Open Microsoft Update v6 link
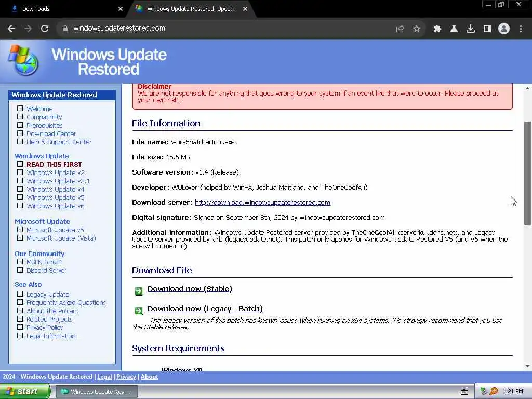 [55, 230]
